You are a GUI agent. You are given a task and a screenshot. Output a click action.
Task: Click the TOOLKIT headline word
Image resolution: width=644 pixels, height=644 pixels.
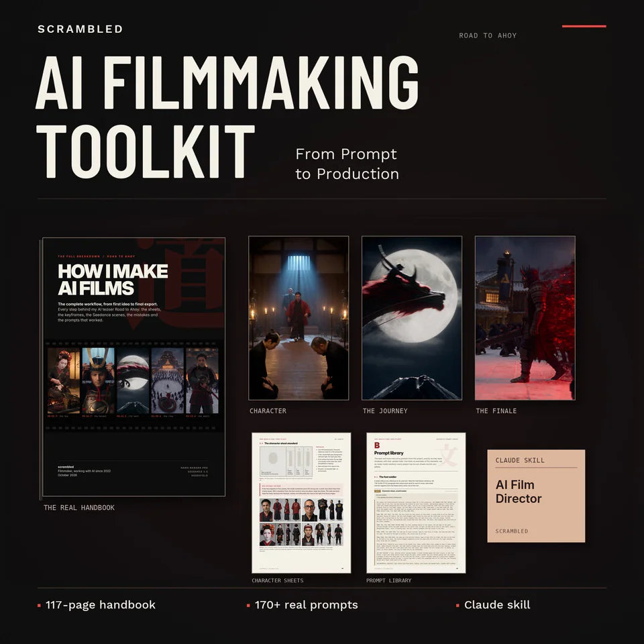[x=146, y=152]
